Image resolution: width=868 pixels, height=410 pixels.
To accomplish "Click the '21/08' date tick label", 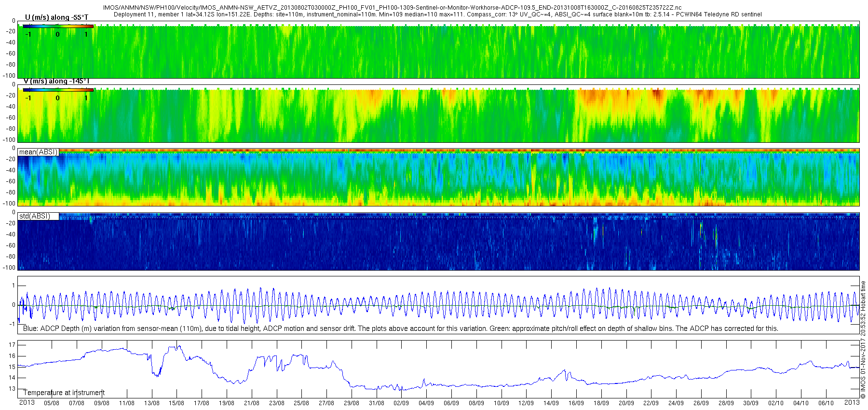I will (x=252, y=403).
